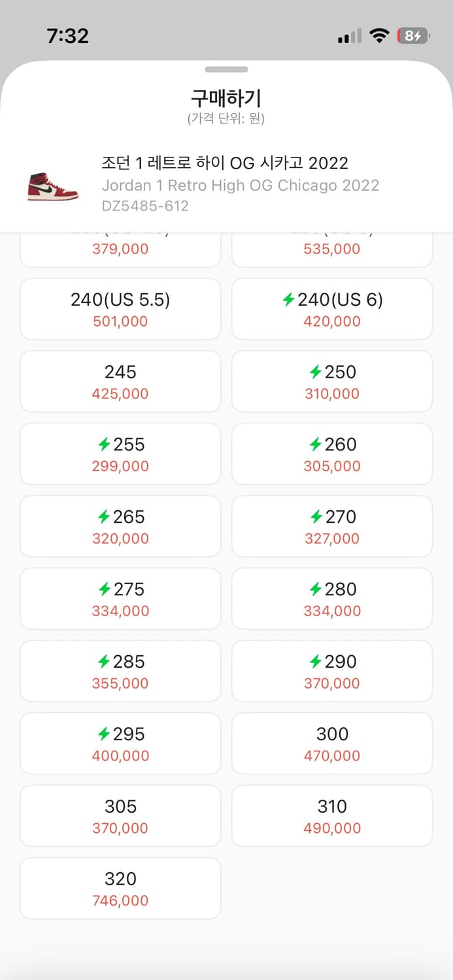Viewport: 453px width, 980px height.
Task: Choose size 320 priced 746,000 won
Action: pyautogui.click(x=120, y=888)
